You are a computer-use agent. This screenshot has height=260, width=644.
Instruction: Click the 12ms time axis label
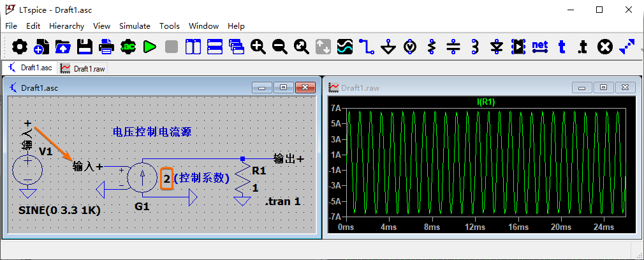[x=475, y=227]
